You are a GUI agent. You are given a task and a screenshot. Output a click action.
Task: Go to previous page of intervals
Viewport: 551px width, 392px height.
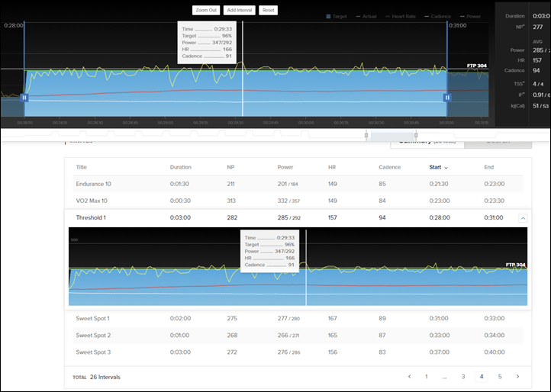409,377
